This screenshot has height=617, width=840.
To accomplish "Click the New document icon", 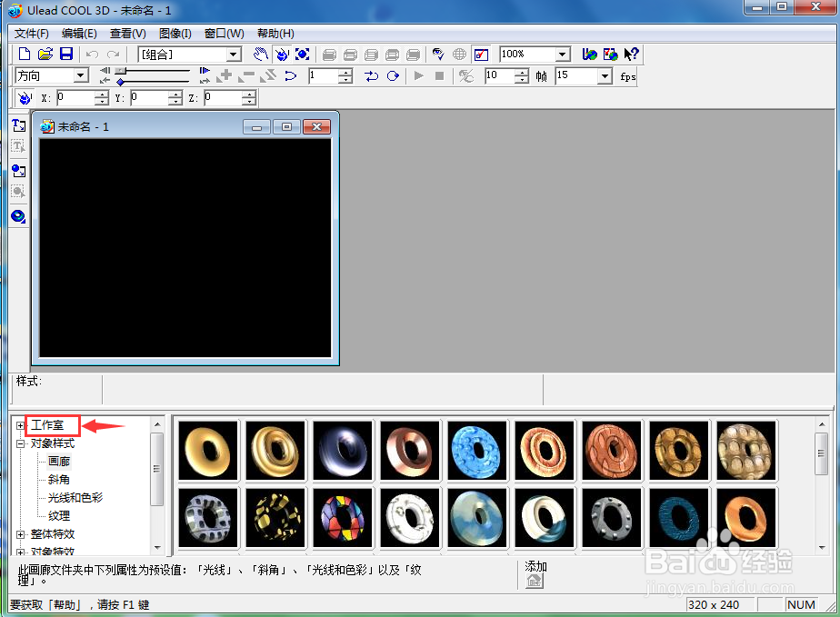I will point(25,55).
